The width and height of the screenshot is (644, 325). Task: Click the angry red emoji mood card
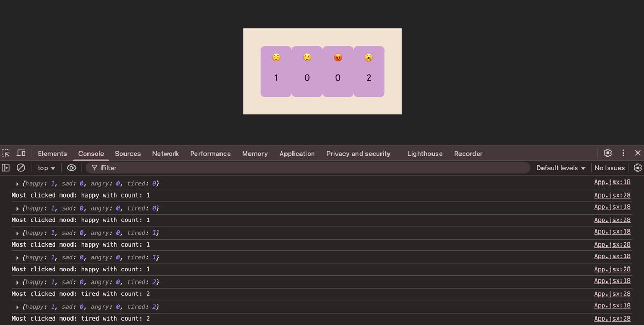pos(338,71)
